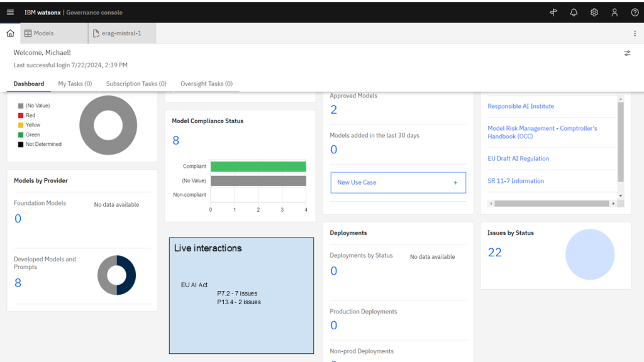
Task: Open the filter options icon above the tabs
Action: click(x=627, y=53)
